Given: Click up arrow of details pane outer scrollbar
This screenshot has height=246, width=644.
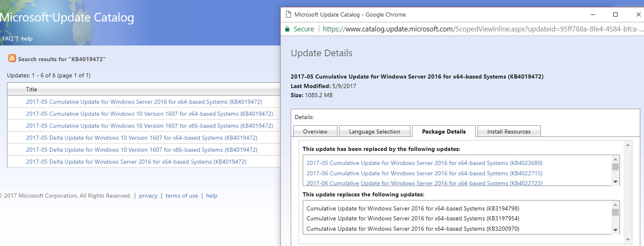Looking at the screenshot, I should pos(628,145).
